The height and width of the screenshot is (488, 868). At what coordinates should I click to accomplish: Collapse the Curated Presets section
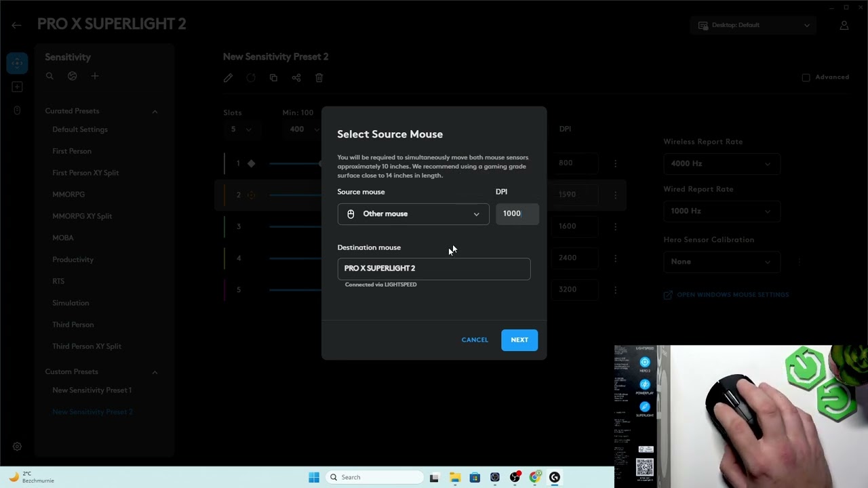coord(155,111)
